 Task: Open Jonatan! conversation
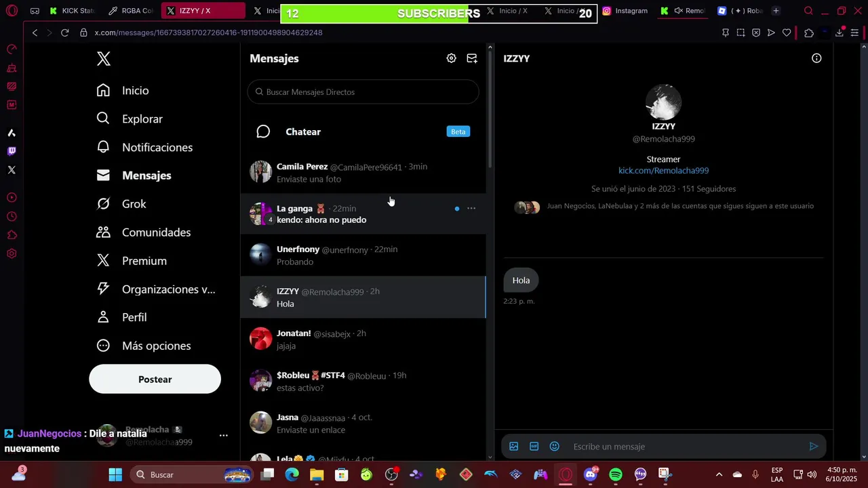tap(363, 339)
